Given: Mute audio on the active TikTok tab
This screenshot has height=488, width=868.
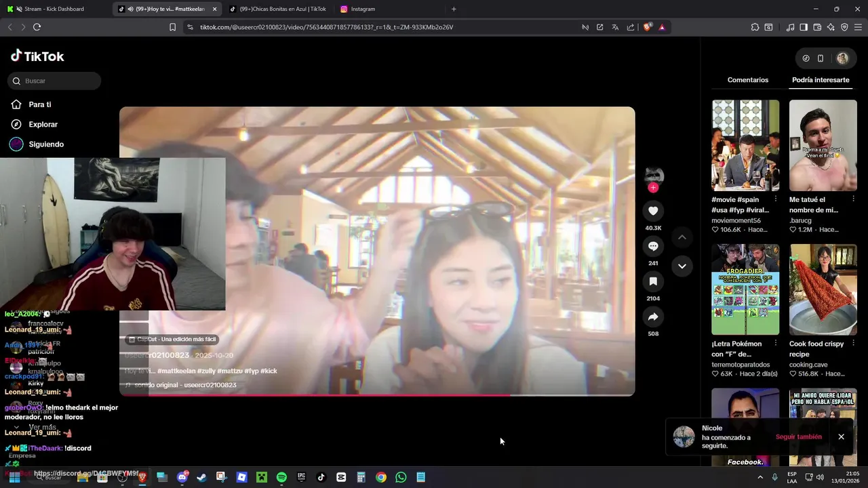Looking at the screenshot, I should pyautogui.click(x=130, y=9).
